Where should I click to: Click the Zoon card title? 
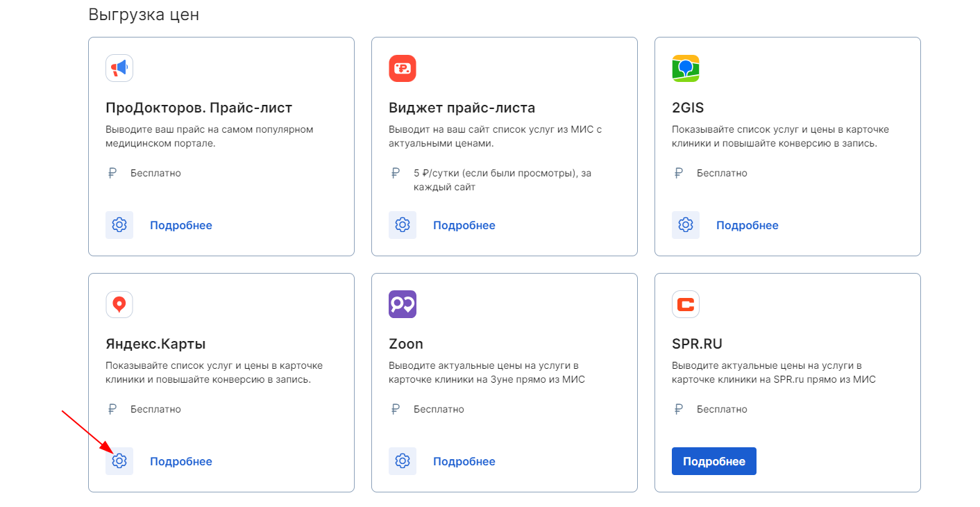coord(406,344)
